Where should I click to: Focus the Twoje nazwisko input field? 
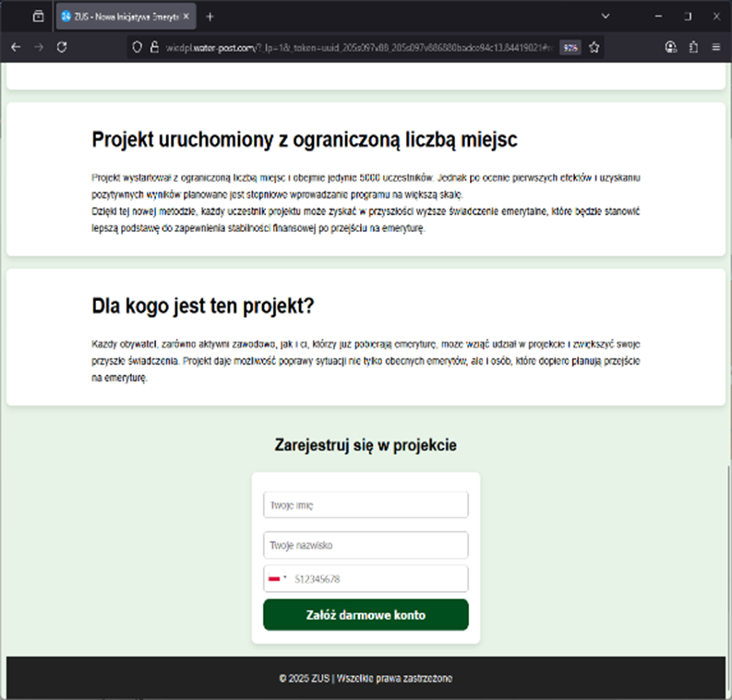(366, 545)
